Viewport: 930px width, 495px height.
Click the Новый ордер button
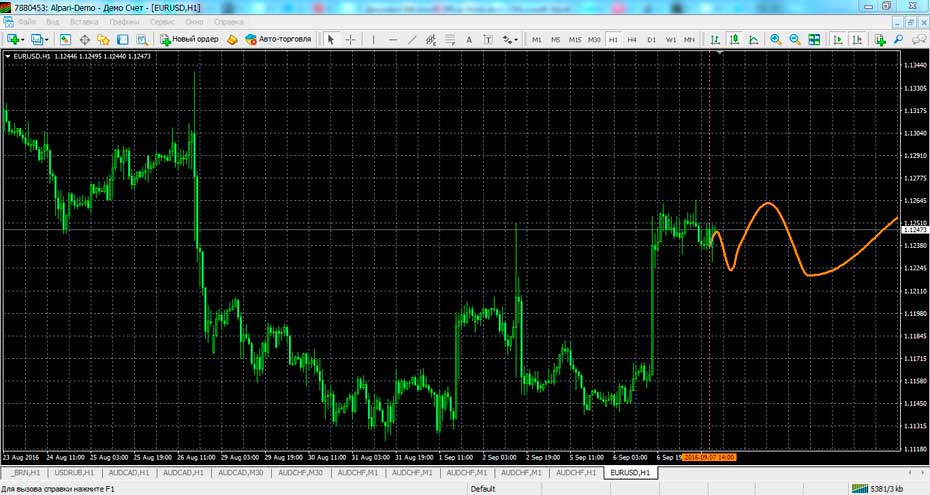[189, 40]
